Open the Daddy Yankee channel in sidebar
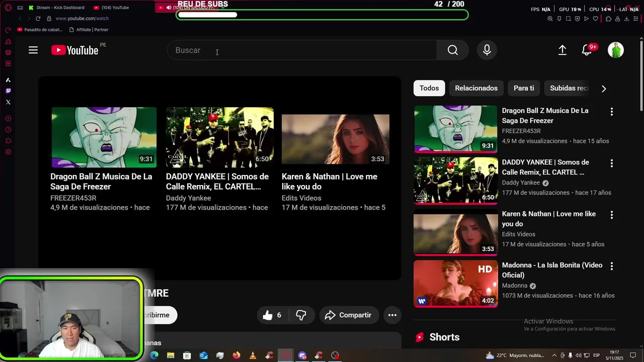 click(521, 183)
